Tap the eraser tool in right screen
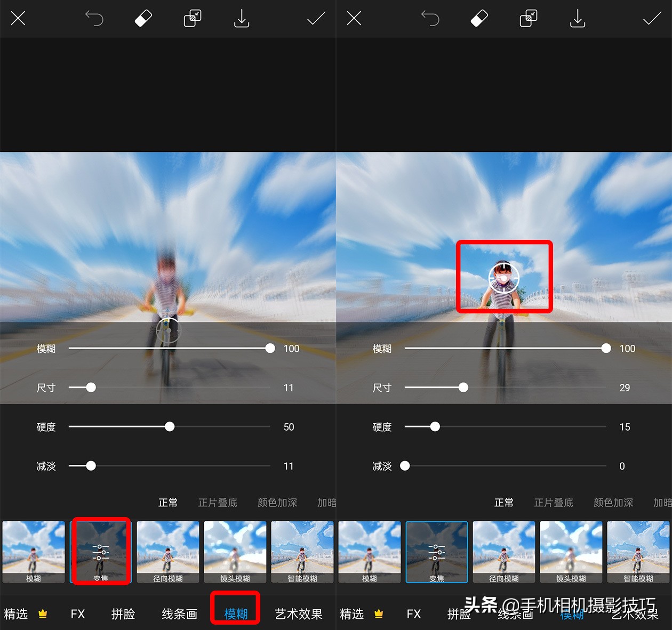 point(479,19)
